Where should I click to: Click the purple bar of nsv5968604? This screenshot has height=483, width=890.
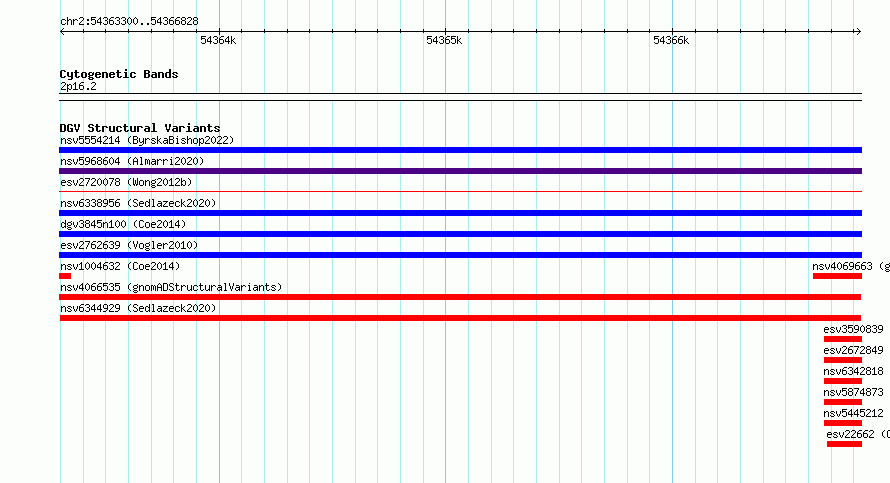(460, 171)
